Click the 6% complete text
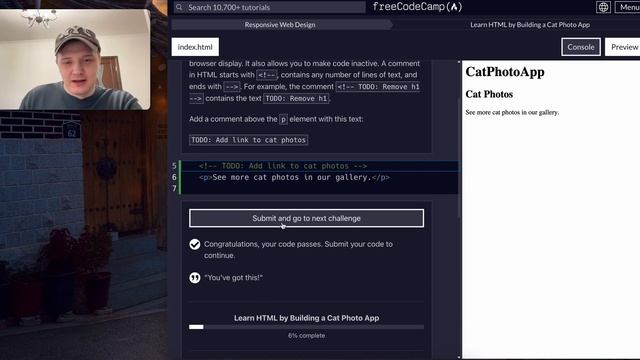 click(306, 336)
